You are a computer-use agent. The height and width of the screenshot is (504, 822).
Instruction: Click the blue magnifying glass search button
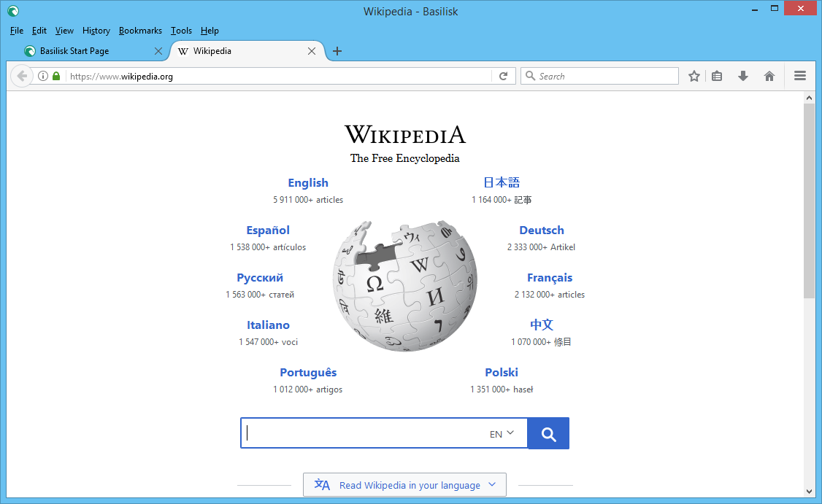[548, 433]
